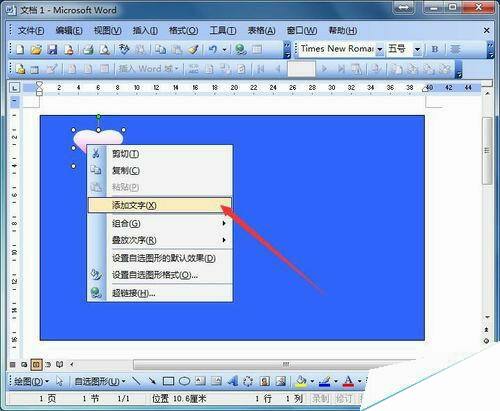
Task: Open the Tables and Borders toolbar icon
Action: 257,50
